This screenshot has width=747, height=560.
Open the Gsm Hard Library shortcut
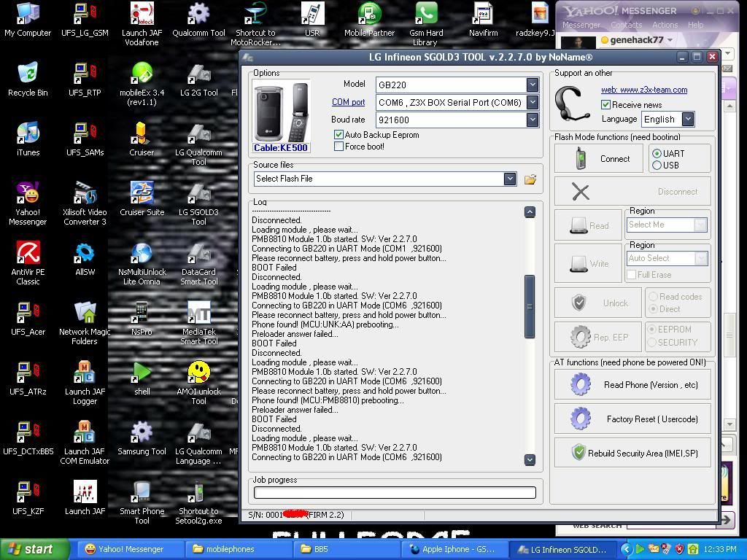tap(426, 24)
